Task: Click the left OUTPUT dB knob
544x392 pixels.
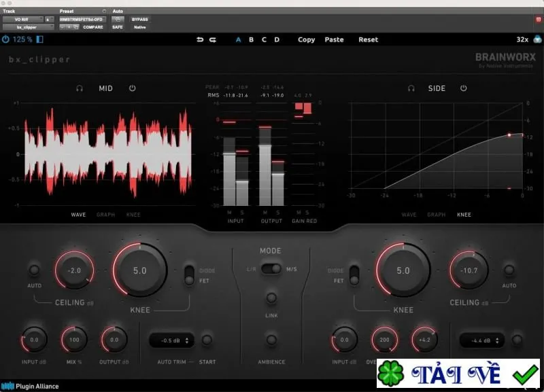Action: click(114, 340)
